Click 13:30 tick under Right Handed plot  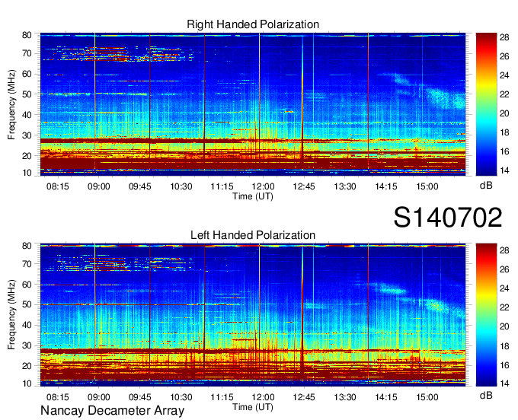click(x=345, y=186)
